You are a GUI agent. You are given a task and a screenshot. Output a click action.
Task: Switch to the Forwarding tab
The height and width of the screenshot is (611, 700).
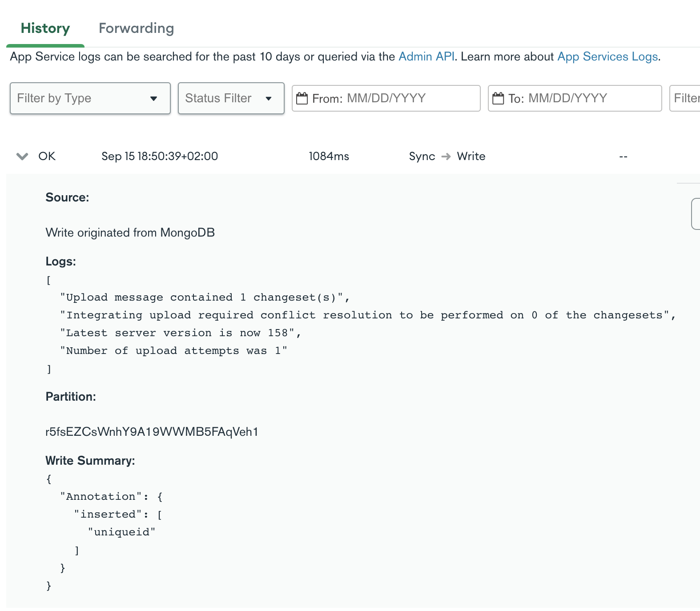tap(136, 28)
